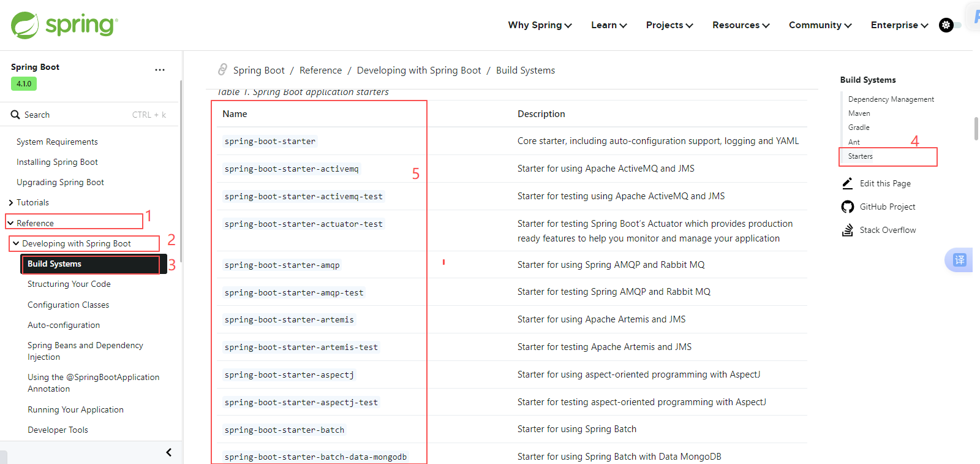
Task: Open Auto-configuration page
Action: 64,325
